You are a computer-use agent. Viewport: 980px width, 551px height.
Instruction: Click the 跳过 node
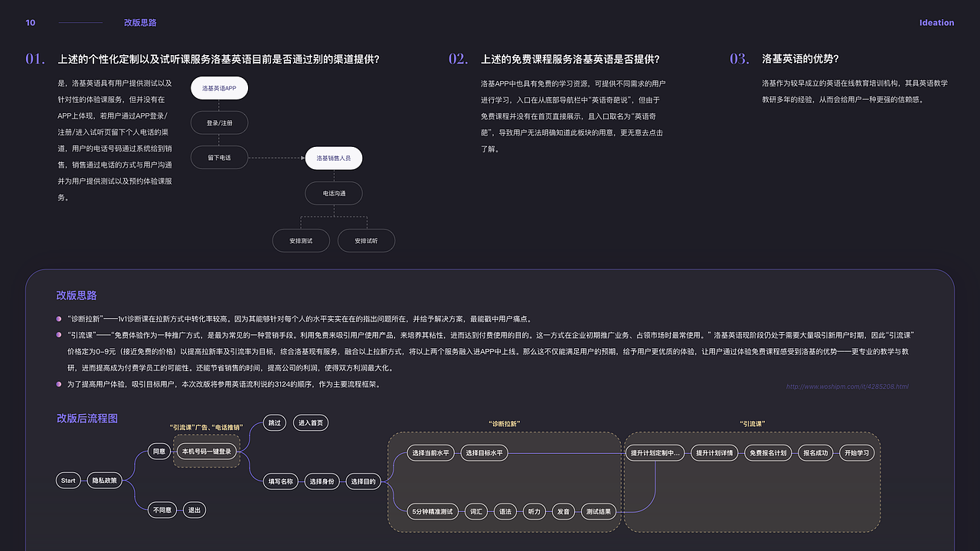click(274, 422)
